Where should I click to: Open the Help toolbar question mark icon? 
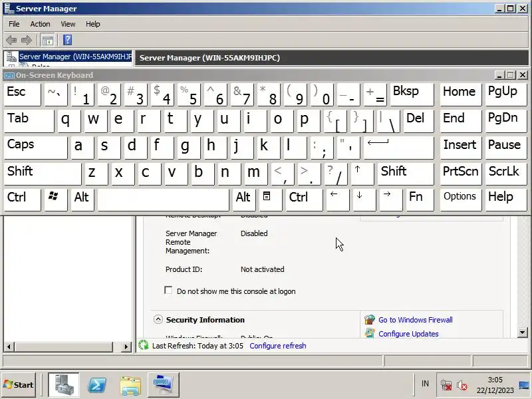coord(68,40)
